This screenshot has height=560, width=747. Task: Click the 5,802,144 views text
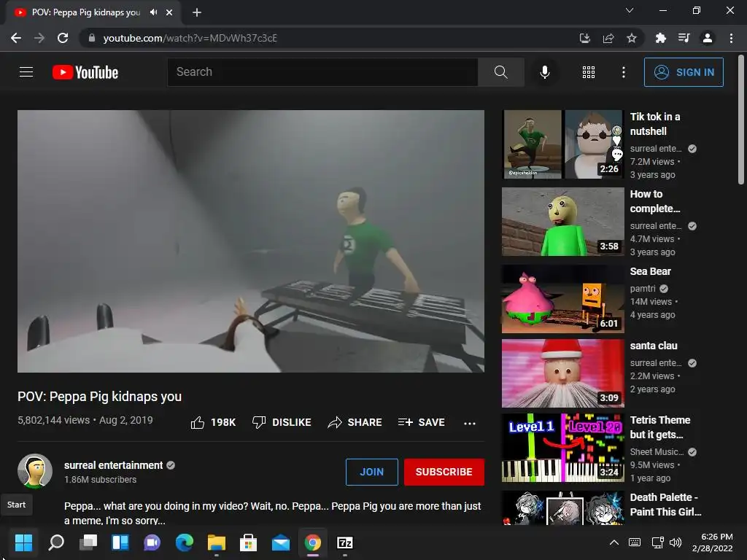coord(53,420)
